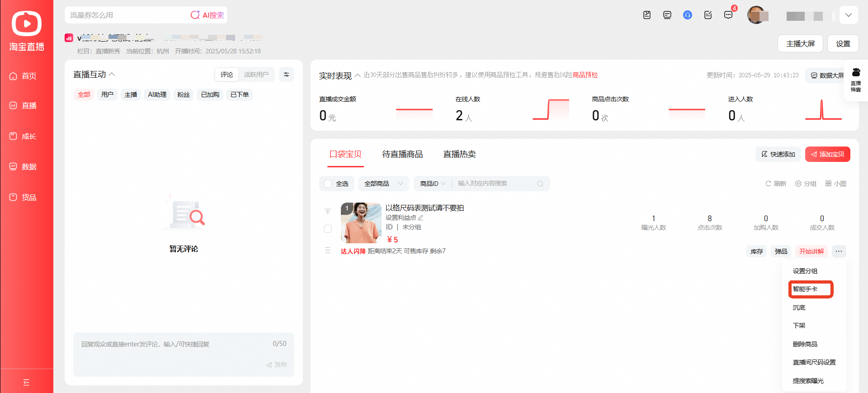The image size is (868, 393).
Task: Click the user avatar picture
Action: 756,15
